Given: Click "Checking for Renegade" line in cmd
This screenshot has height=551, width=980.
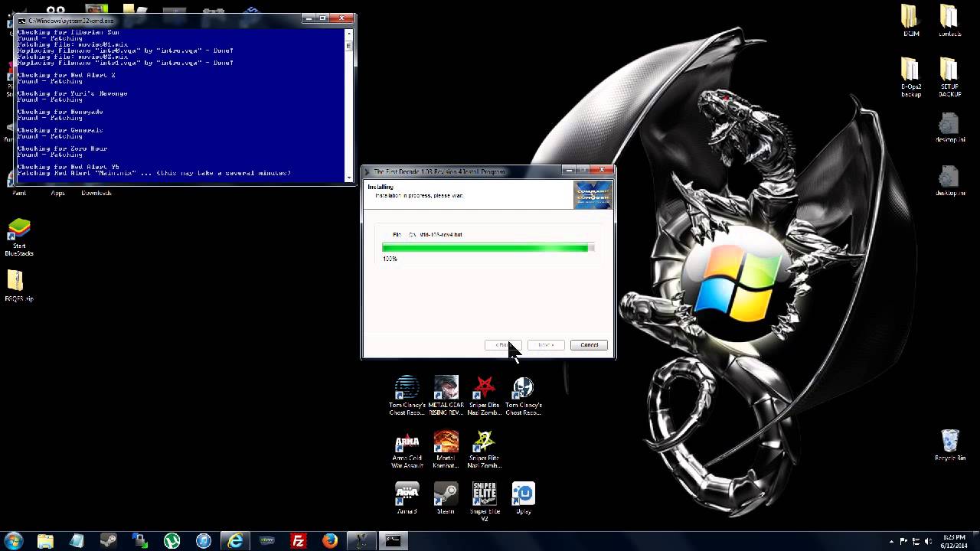Looking at the screenshot, I should coord(60,112).
